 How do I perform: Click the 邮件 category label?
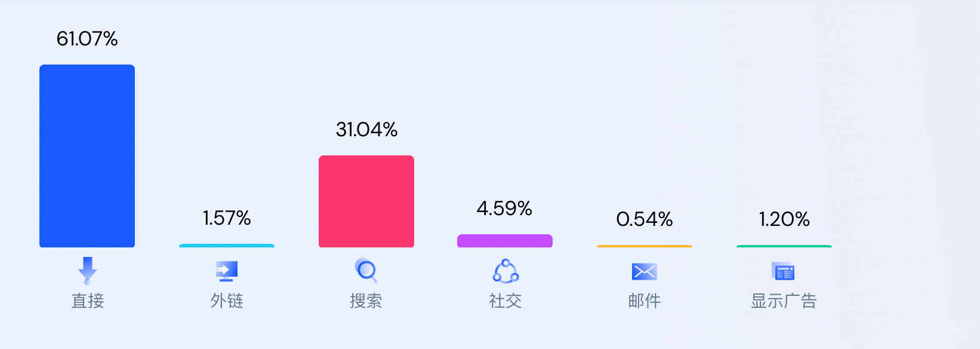click(645, 301)
